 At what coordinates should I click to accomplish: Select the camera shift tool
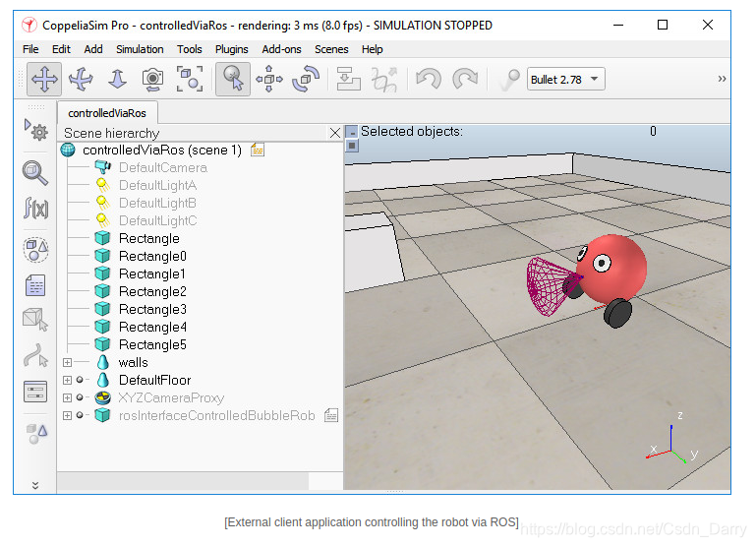click(x=117, y=79)
